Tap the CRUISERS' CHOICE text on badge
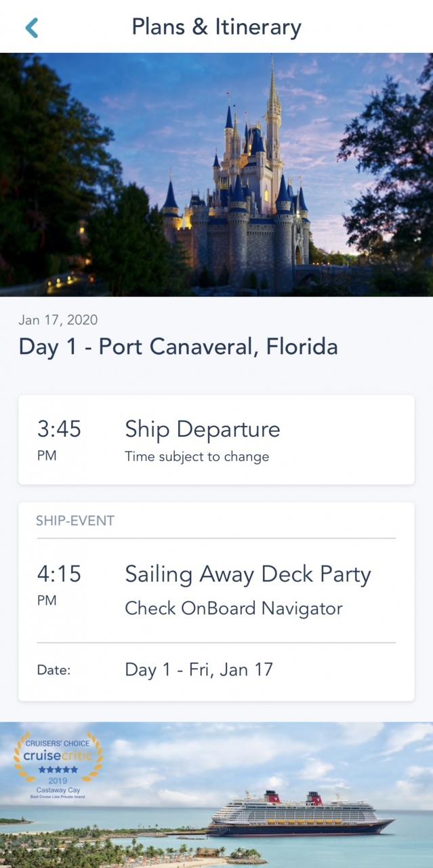Viewport: 433px width, 868px height. pos(58,743)
